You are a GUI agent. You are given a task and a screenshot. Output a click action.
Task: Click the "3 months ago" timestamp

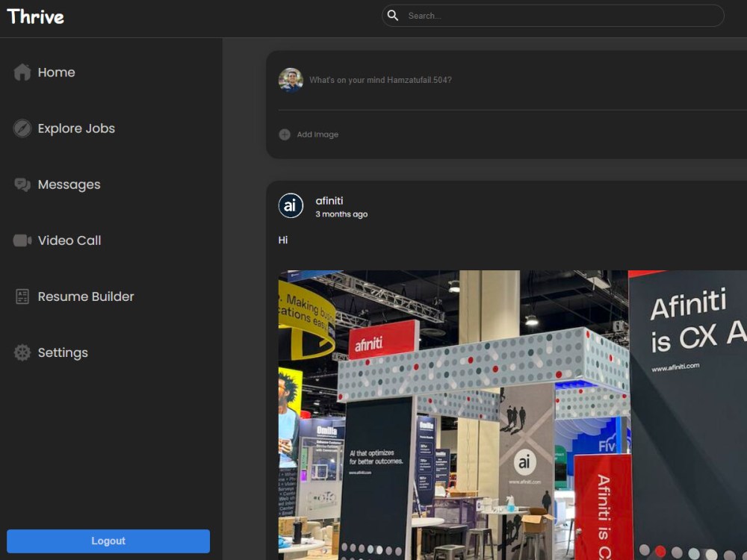coord(341,214)
